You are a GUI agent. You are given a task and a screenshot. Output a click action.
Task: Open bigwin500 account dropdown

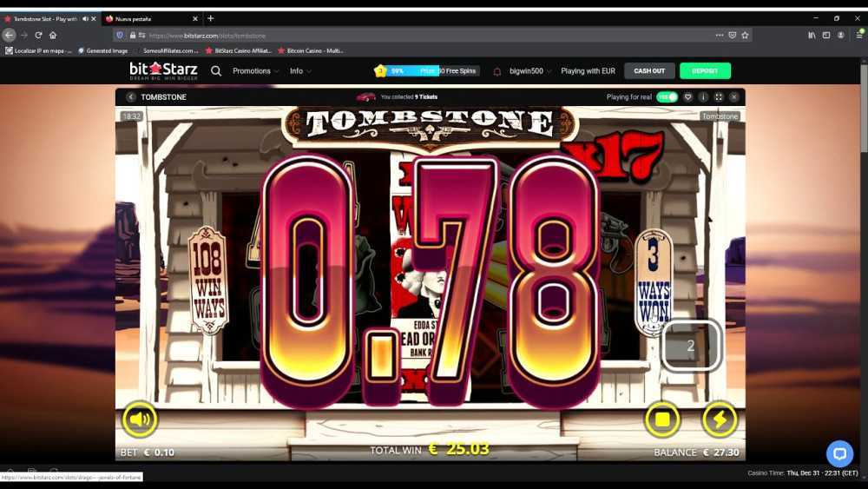(x=530, y=71)
